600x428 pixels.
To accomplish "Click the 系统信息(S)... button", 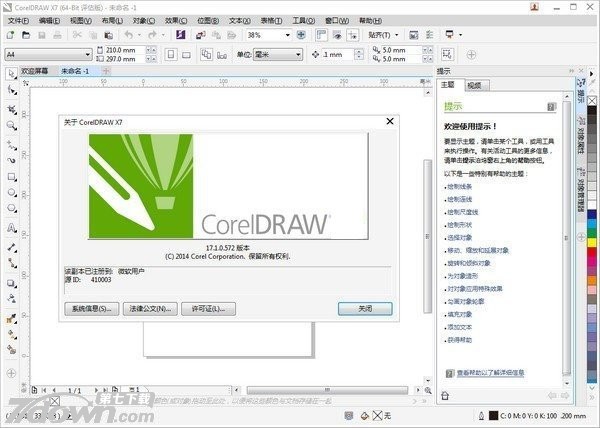I will coord(92,309).
